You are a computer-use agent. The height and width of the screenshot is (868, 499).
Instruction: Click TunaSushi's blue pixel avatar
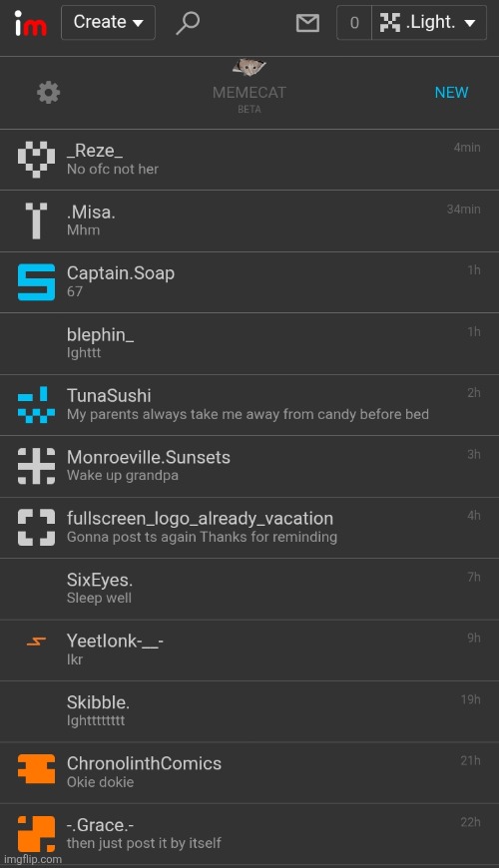tap(37, 405)
